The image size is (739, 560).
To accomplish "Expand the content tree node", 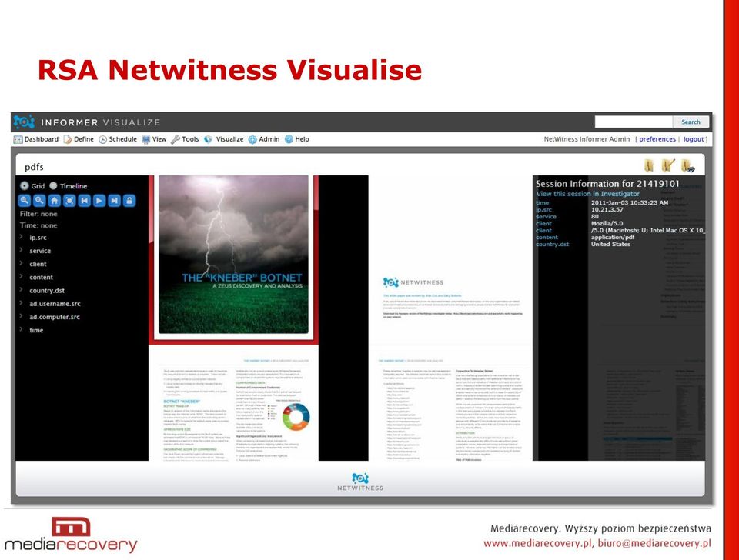I will coord(22,276).
